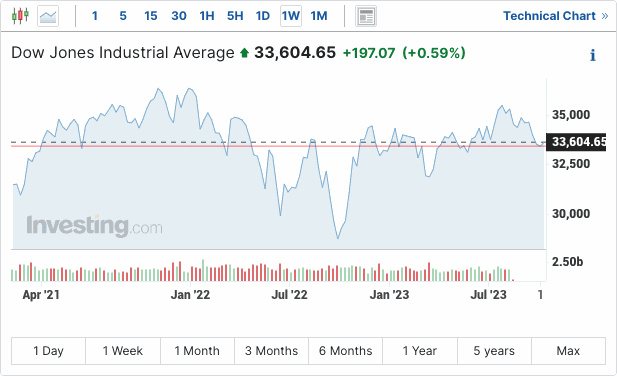Image resolution: width=617 pixels, height=376 pixels.
Task: Open the blue info icon
Action: (x=593, y=55)
